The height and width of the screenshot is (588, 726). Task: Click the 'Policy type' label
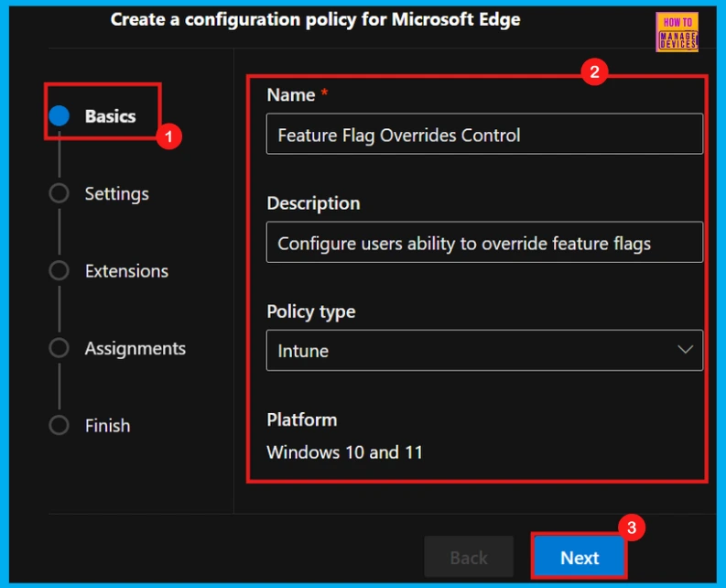coord(311,311)
